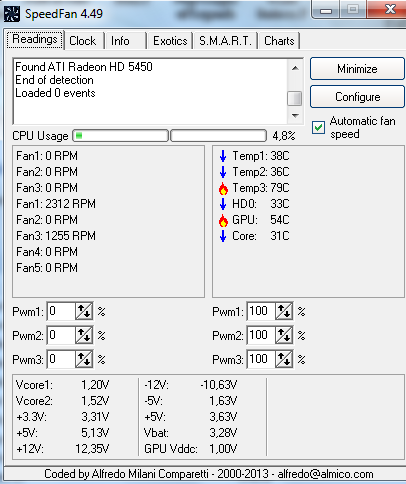This screenshot has width=406, height=484.
Task: Click the +3.3V voltage reading
Action: [63, 417]
